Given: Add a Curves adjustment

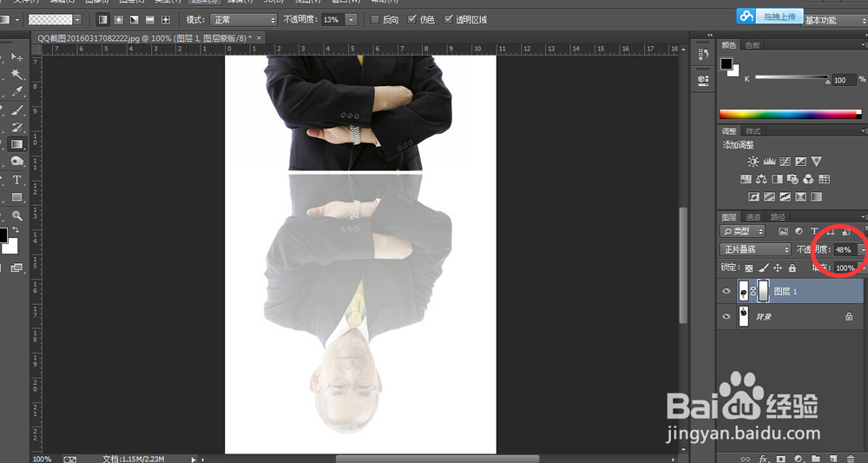Looking at the screenshot, I should [x=785, y=162].
